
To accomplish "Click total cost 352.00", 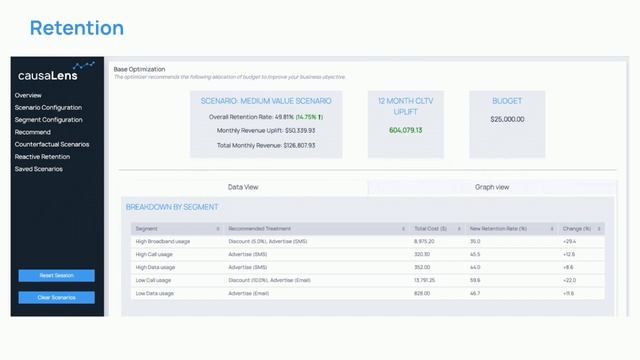I will pyautogui.click(x=422, y=267).
